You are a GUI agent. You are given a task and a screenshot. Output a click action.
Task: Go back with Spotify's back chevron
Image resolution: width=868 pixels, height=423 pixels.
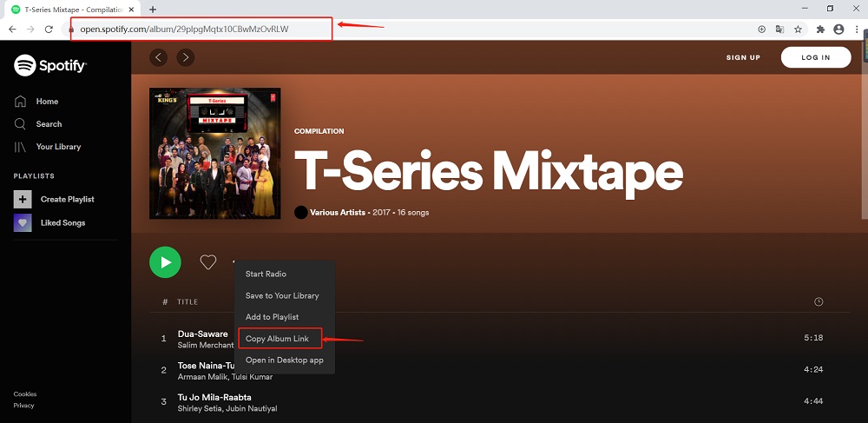tap(158, 57)
